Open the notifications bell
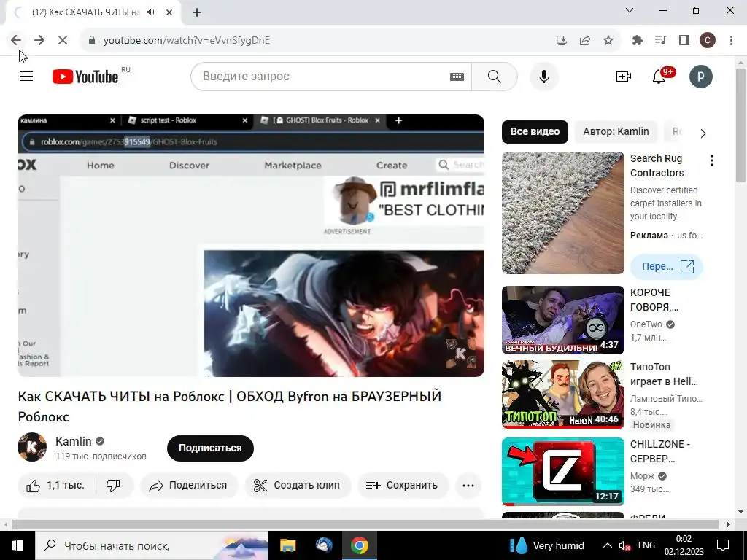747x560 pixels. point(659,76)
